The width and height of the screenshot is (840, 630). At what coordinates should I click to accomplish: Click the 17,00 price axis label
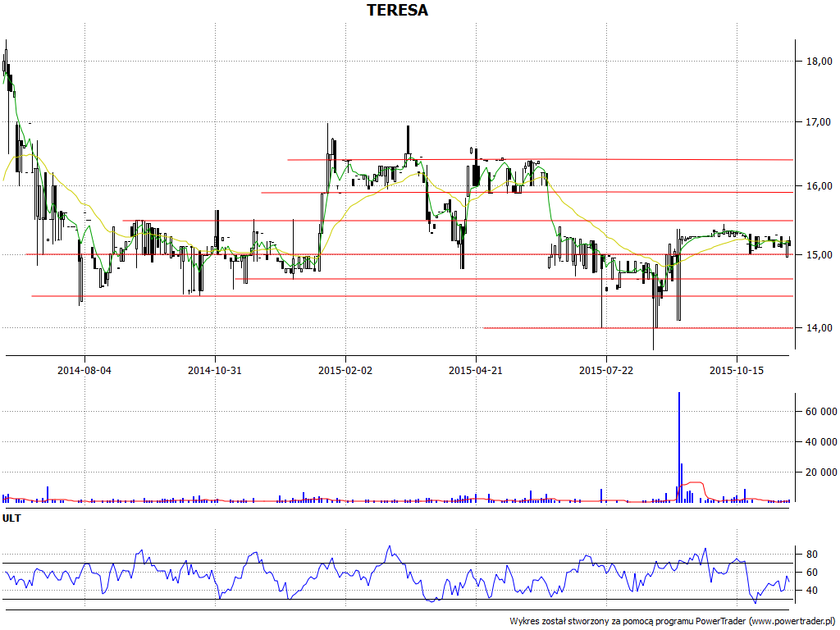click(819, 122)
